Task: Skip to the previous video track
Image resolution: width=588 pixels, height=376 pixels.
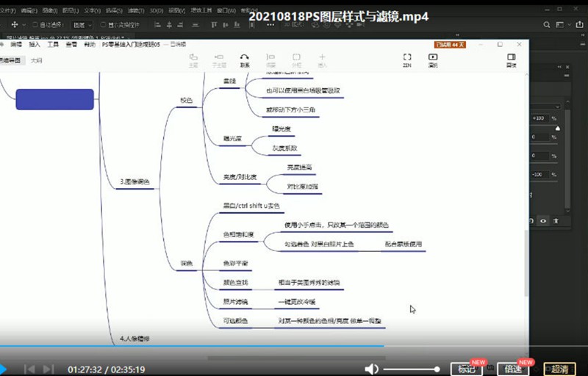Action: click(29, 369)
